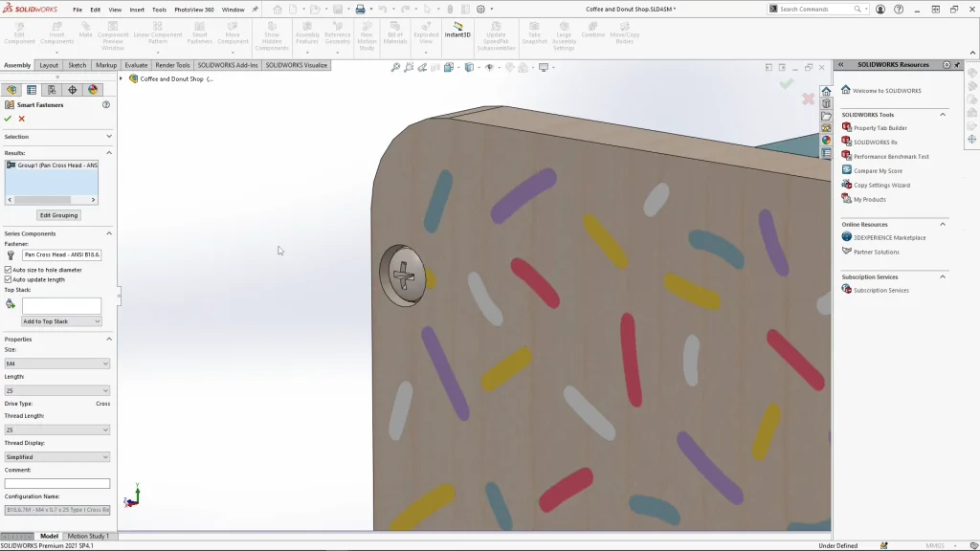Open the Add to Top Stack dropdown
The width and height of the screenshot is (980, 551).
click(61, 321)
